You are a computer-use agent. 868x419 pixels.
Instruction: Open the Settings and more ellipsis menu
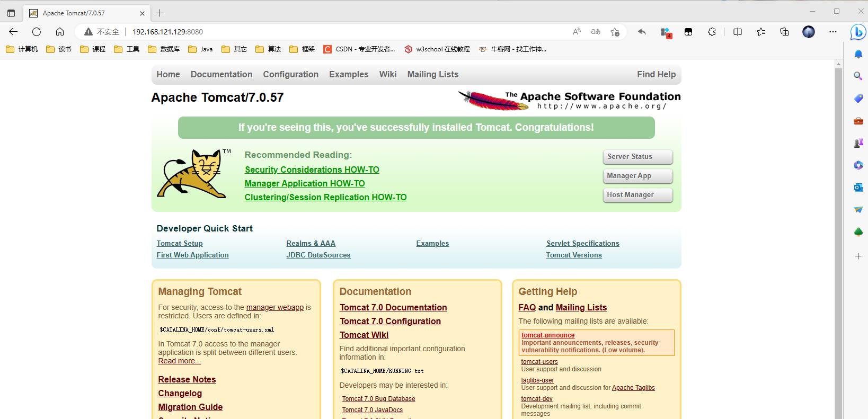832,32
